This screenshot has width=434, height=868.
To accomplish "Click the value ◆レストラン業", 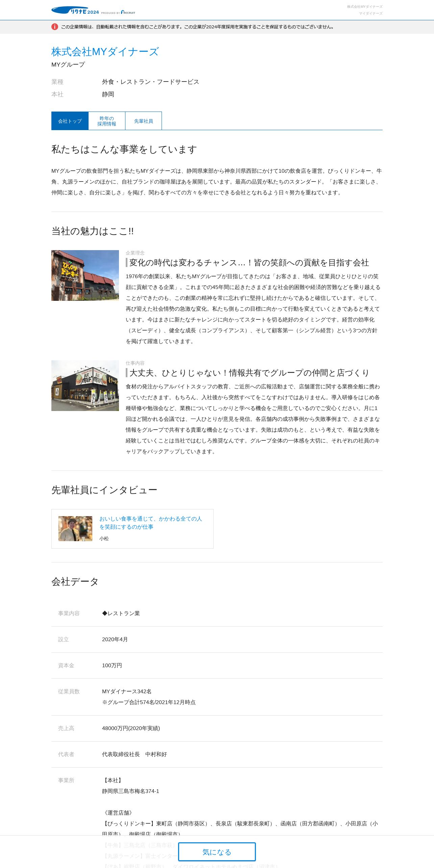I will pos(121,613).
